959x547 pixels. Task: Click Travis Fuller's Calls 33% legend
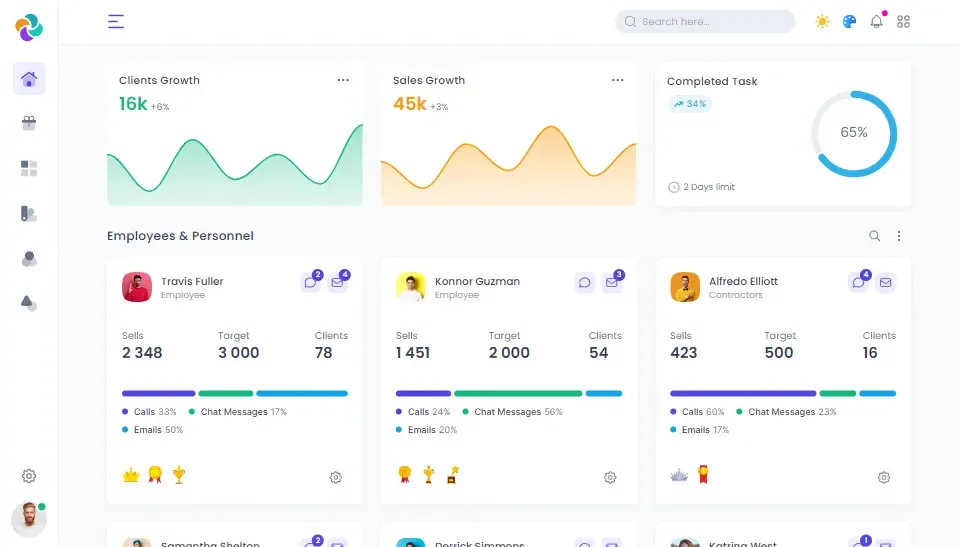pyautogui.click(x=149, y=412)
